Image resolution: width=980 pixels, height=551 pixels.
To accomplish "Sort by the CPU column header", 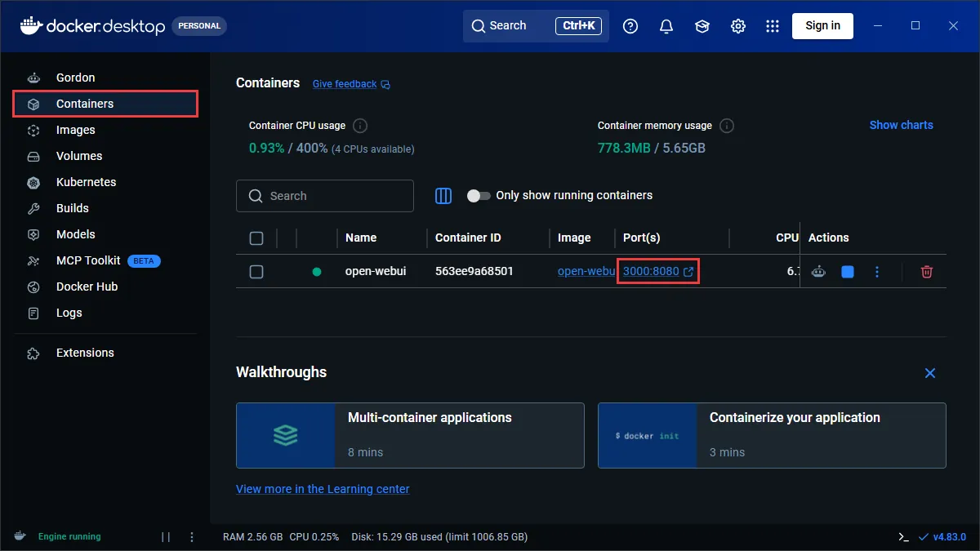I will pyautogui.click(x=787, y=238).
